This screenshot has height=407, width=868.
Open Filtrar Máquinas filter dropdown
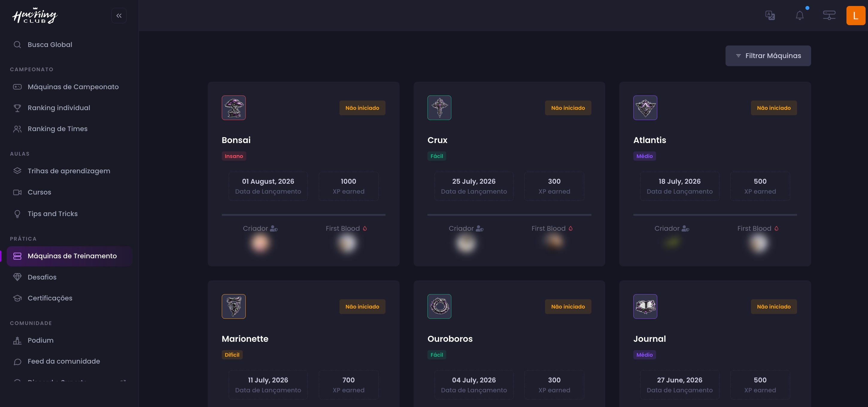[x=768, y=56]
